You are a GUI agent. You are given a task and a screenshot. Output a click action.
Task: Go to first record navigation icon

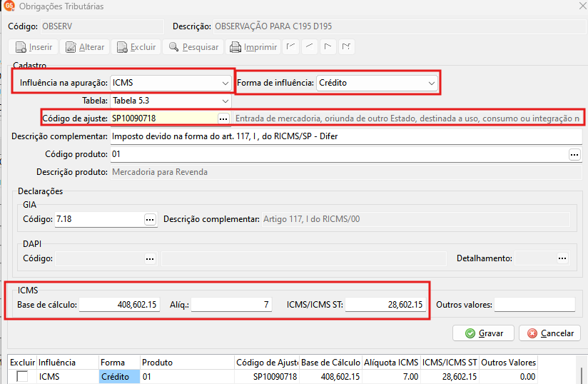[290, 47]
